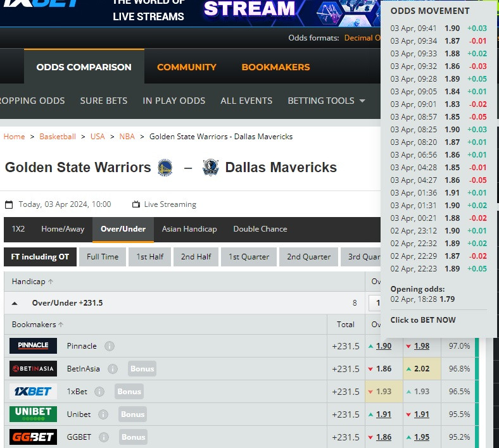Click the Unibet logo
Screen dimensions: 499x448
(33, 414)
